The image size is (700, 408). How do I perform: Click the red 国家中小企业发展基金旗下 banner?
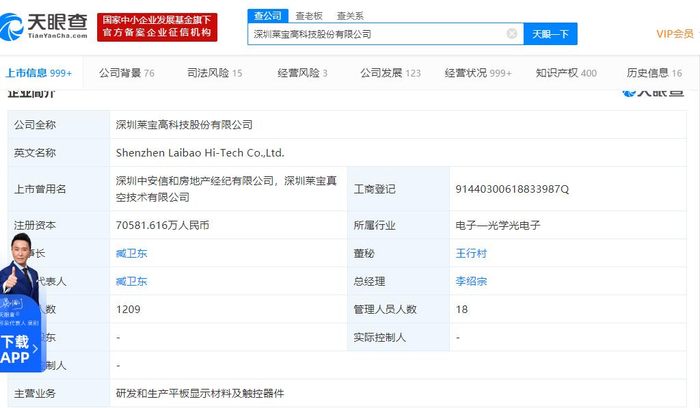coord(157,27)
